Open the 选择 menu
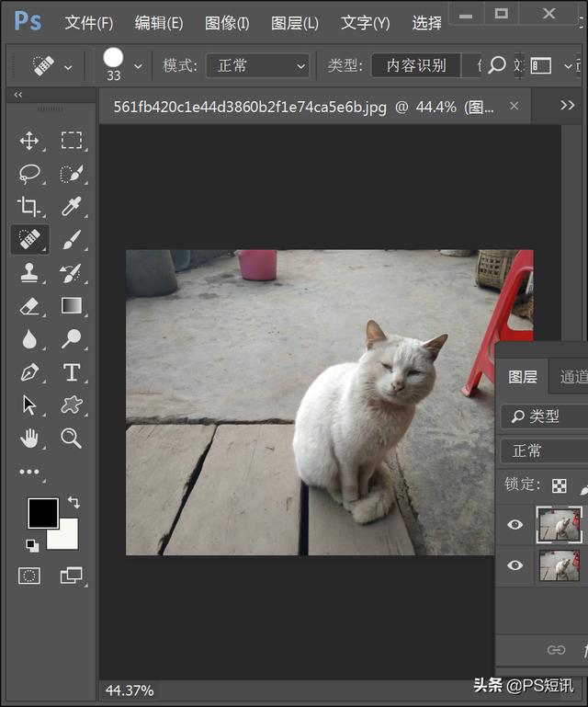Image resolution: width=588 pixels, height=707 pixels. pos(426,23)
